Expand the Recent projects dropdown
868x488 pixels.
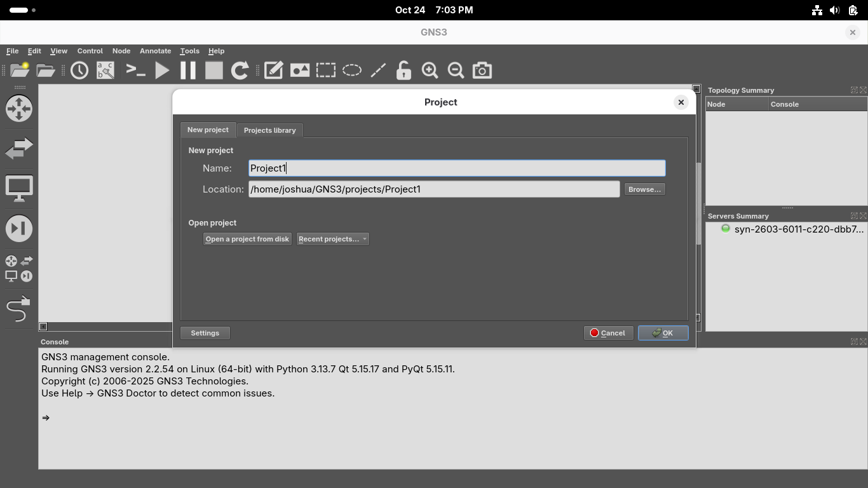pyautogui.click(x=332, y=239)
